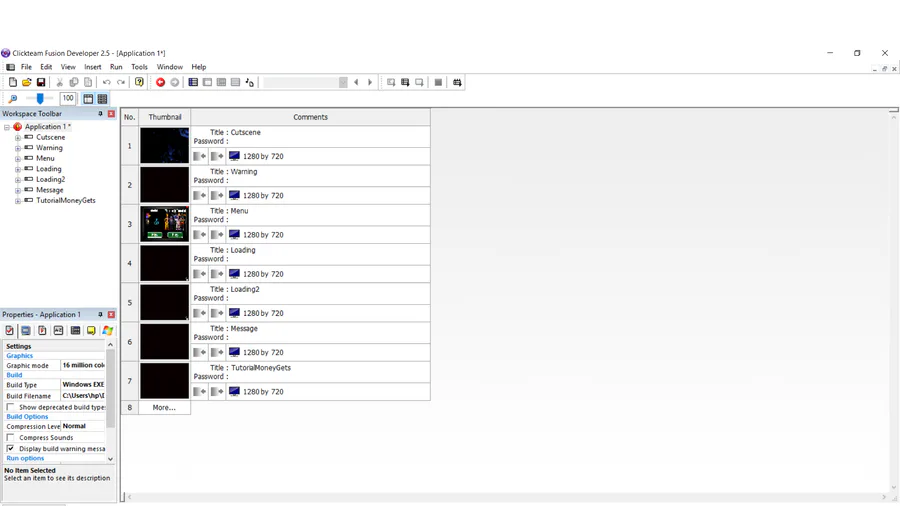The width and height of the screenshot is (900, 506).
Task: Enable the Compress Sounds checkbox
Action: [x=11, y=437]
